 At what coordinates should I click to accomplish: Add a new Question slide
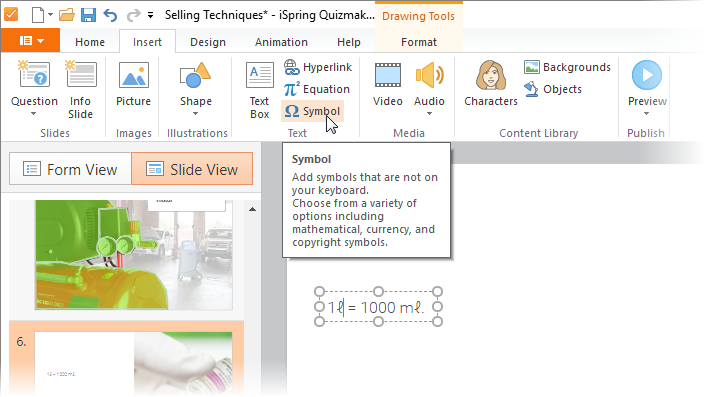(x=34, y=83)
